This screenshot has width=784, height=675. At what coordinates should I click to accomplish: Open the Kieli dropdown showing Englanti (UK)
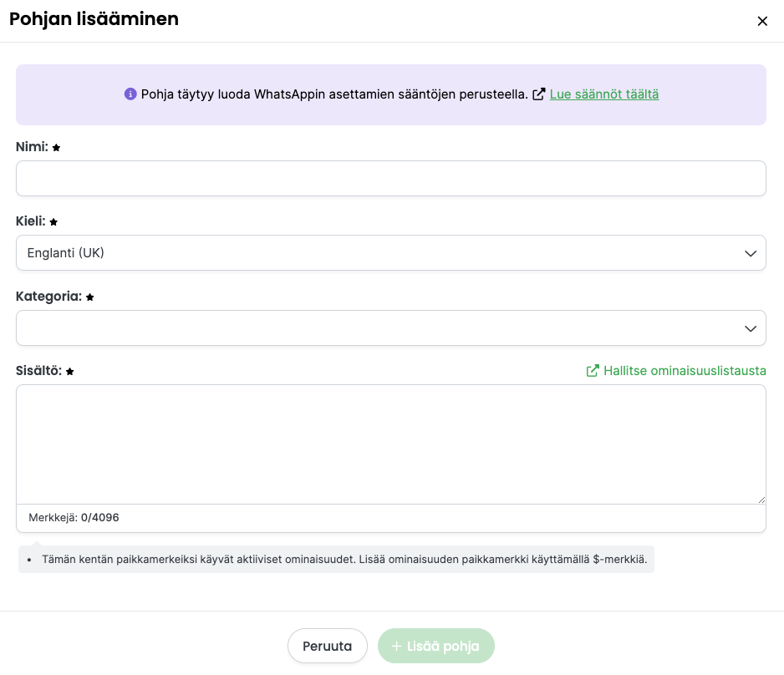(x=391, y=253)
